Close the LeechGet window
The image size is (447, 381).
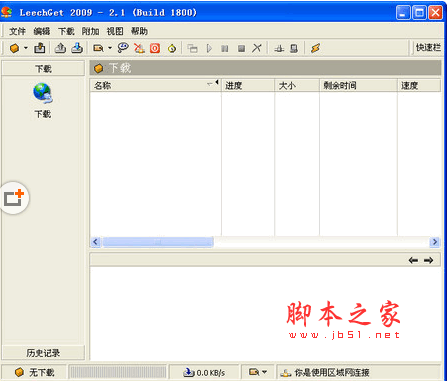[435, 13]
